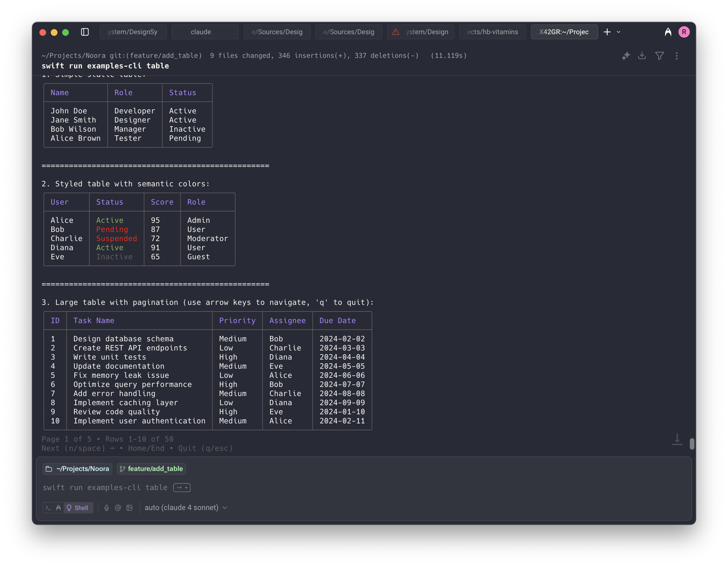The image size is (728, 567).
Task: Toggle Shell suggestion mode
Action: tap(78, 508)
